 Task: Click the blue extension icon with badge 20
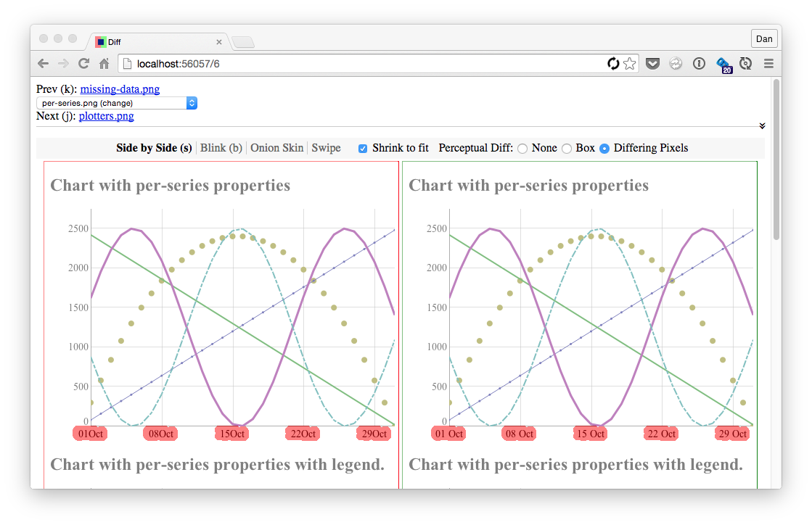pyautogui.click(x=723, y=65)
